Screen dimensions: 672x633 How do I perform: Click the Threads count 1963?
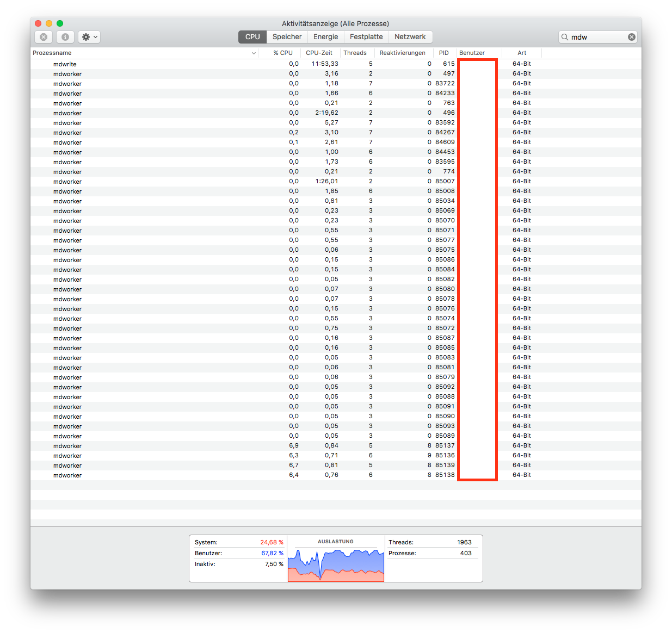[464, 542]
